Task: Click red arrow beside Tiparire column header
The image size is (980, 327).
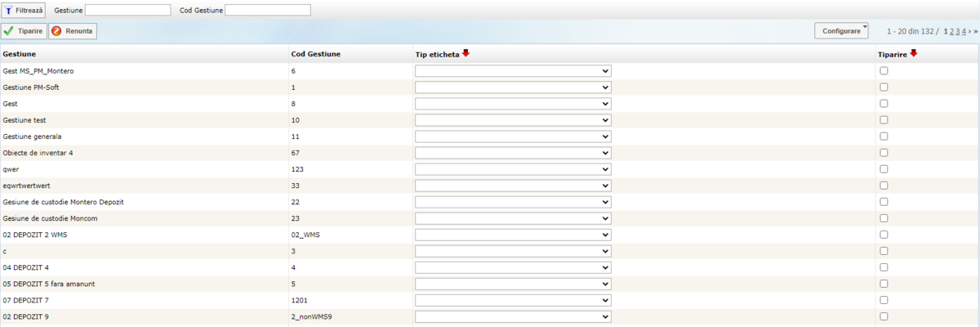Action: 914,53
